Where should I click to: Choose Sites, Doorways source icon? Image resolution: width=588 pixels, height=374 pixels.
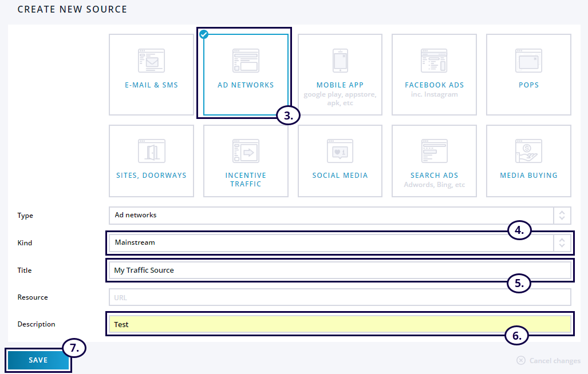(x=151, y=151)
